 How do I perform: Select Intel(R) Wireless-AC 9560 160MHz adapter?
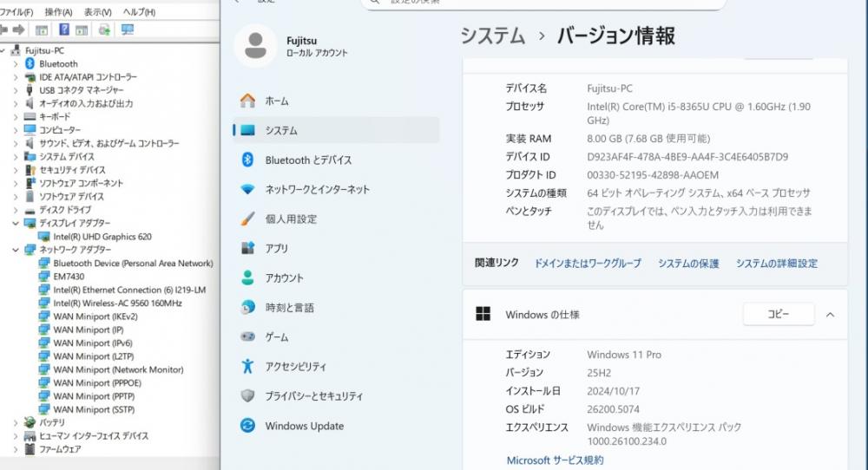pyautogui.click(x=117, y=303)
